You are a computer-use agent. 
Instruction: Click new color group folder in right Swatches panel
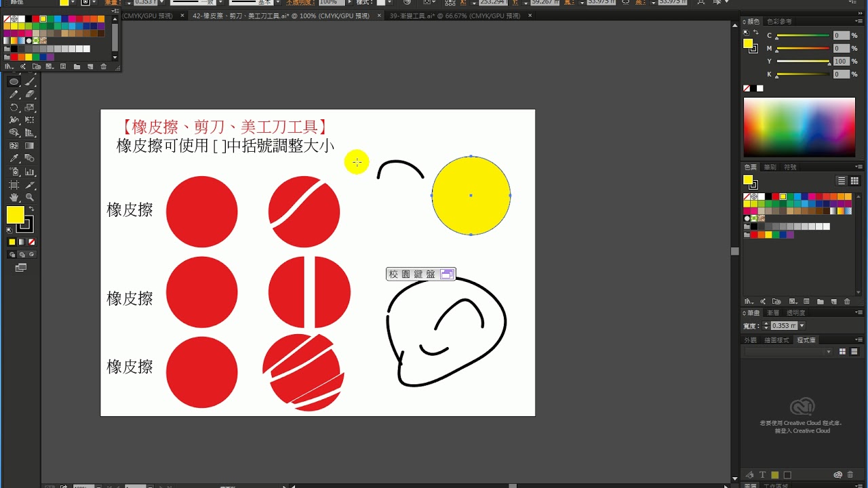pos(820,302)
